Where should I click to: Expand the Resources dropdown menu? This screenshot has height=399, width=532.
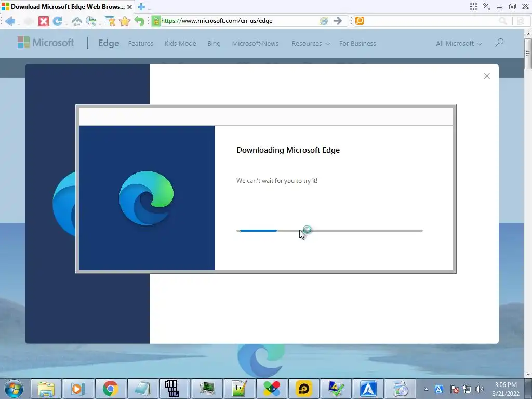coord(311,44)
